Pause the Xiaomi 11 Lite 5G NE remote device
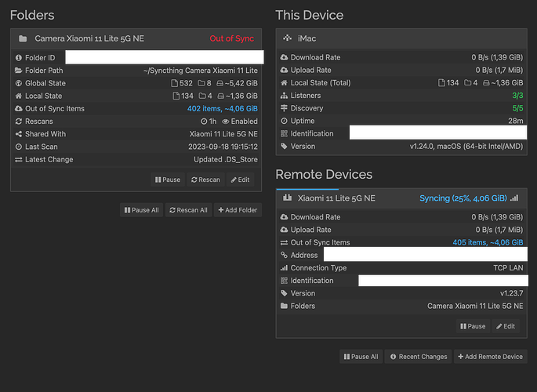Screen dimensions: 537x392 473,326
